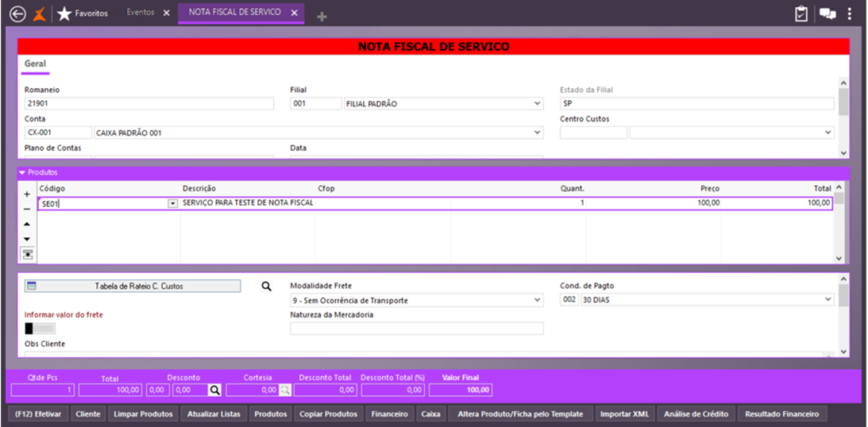This screenshot has height=427, width=868.
Task: Remove product row with minus icon
Action: click(x=27, y=209)
